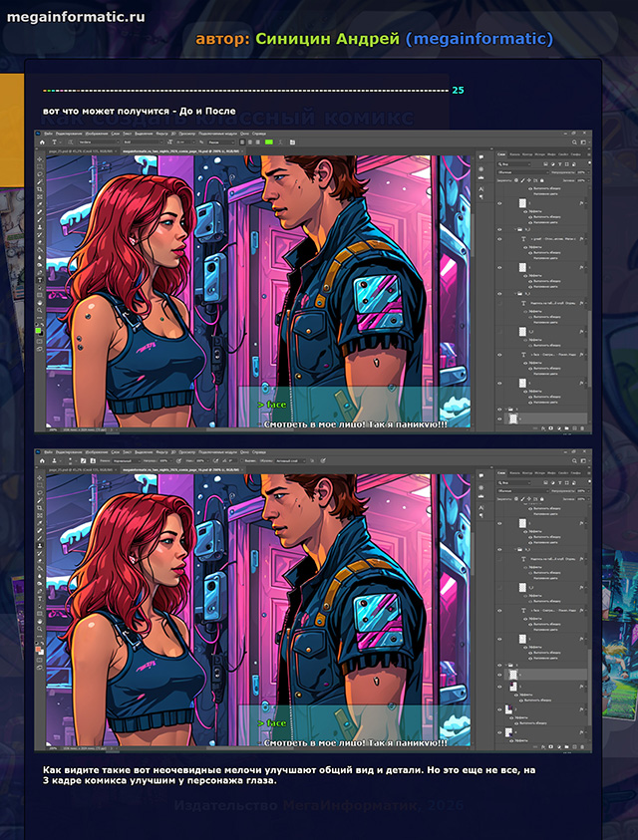Click the trash icon in bottom Layers panel
This screenshot has width=638, height=840.
583,746
